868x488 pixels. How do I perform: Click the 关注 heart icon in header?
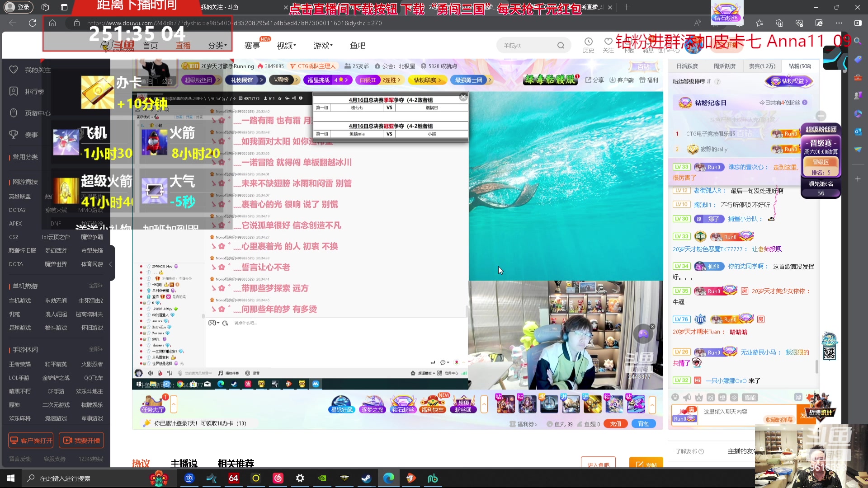click(608, 42)
